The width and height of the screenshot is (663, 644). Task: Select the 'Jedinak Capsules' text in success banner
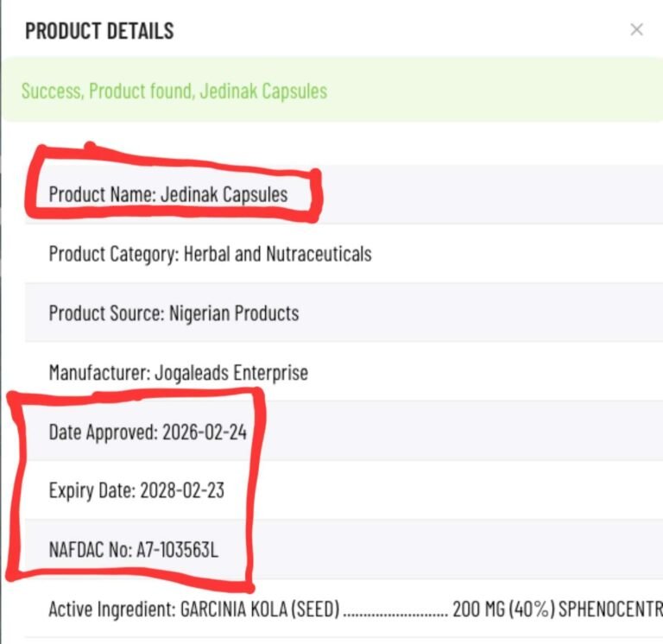click(263, 91)
